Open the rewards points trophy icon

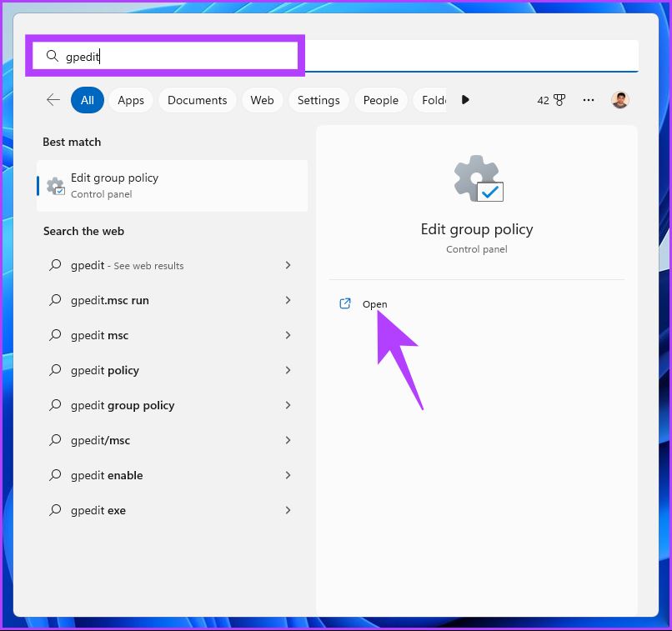point(559,100)
